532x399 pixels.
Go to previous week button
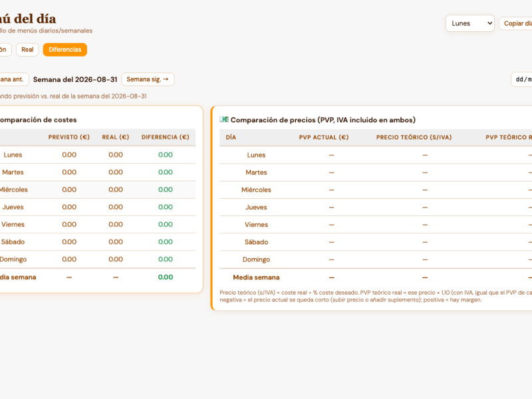click(x=12, y=79)
